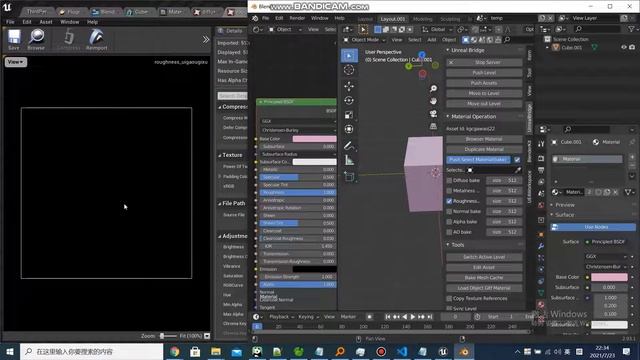Toggle Cube.001 visibility eye in outliner
Image resolution: width=640 pixels, height=360 pixels.
pos(624,47)
